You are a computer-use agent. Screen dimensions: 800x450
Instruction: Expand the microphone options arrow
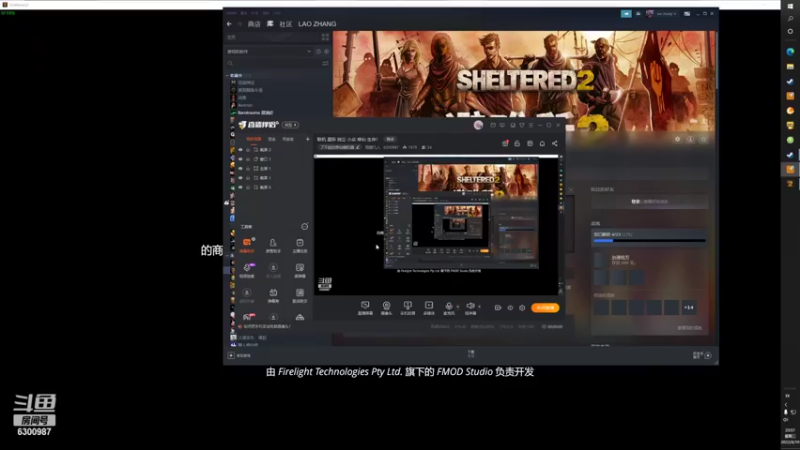click(458, 307)
